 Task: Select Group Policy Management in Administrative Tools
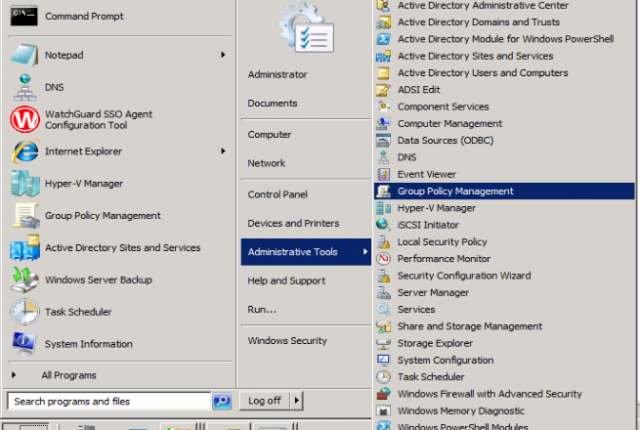click(504, 191)
